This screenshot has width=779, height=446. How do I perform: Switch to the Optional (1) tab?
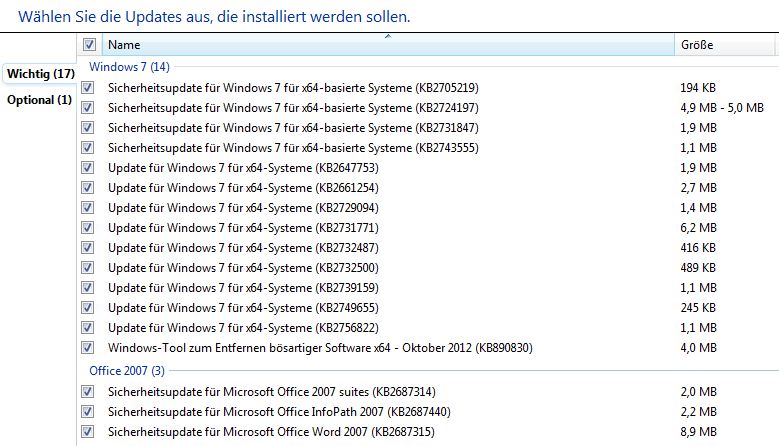[x=39, y=100]
